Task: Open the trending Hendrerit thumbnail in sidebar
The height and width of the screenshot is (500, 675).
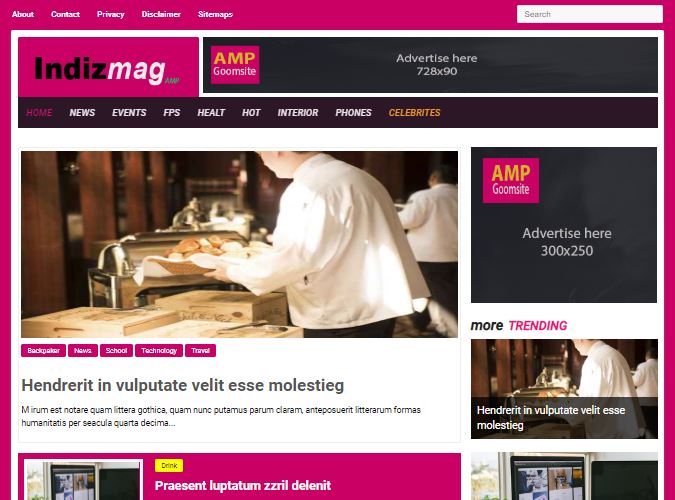Action: (564, 389)
